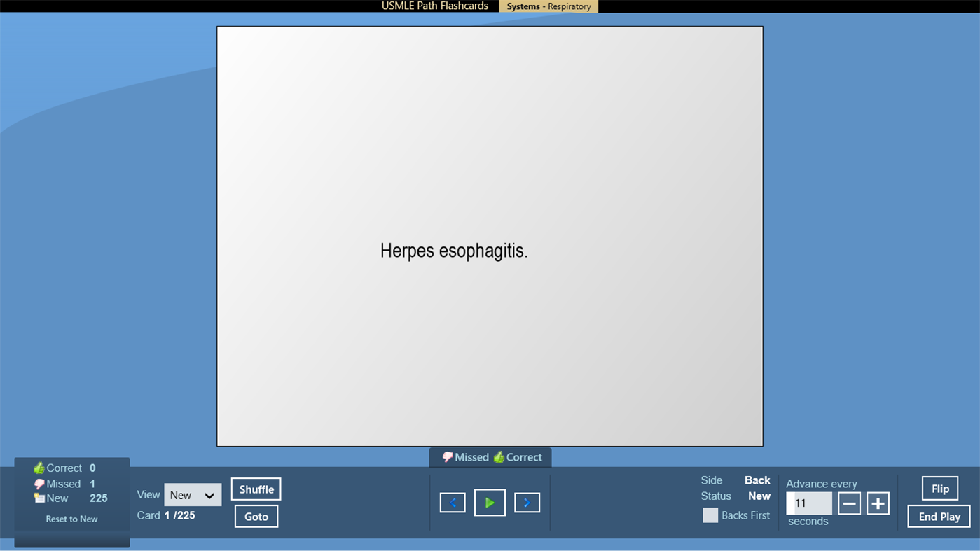This screenshot has width=980, height=551.
Task: Click the next card arrow icon
Action: point(527,502)
